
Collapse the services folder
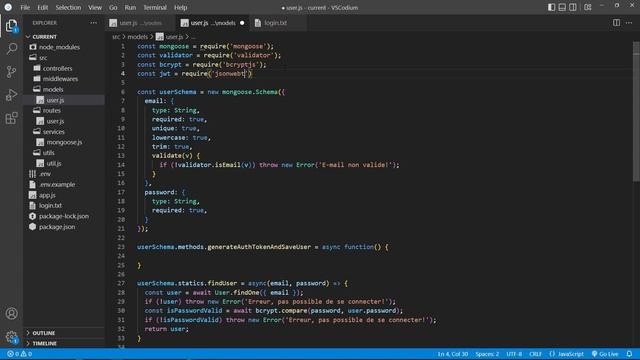click(64, 132)
